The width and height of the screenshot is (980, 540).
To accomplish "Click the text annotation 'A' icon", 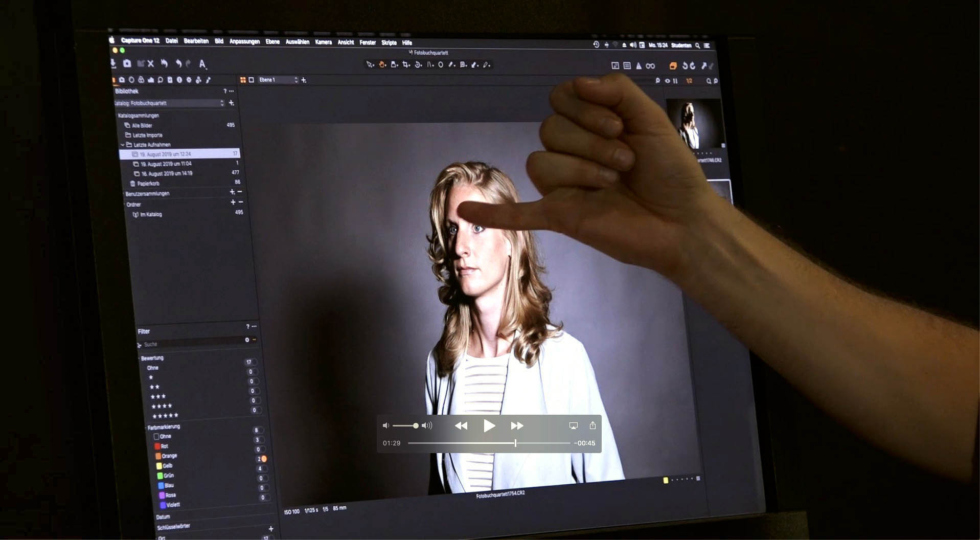I will 202,64.
